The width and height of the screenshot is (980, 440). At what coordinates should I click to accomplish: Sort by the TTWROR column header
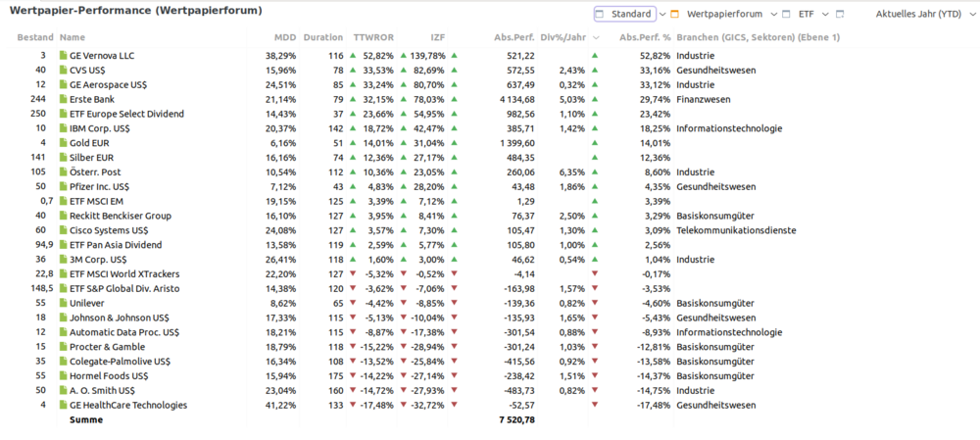point(372,37)
